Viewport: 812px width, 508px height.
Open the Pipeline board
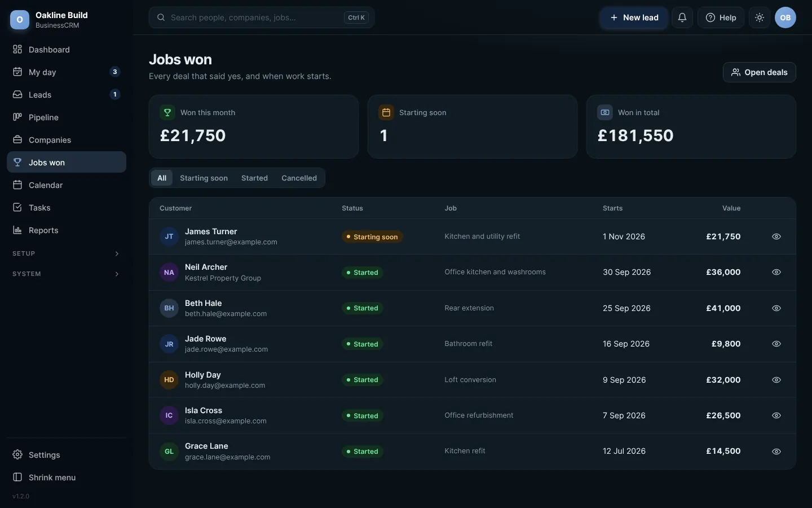67,117
